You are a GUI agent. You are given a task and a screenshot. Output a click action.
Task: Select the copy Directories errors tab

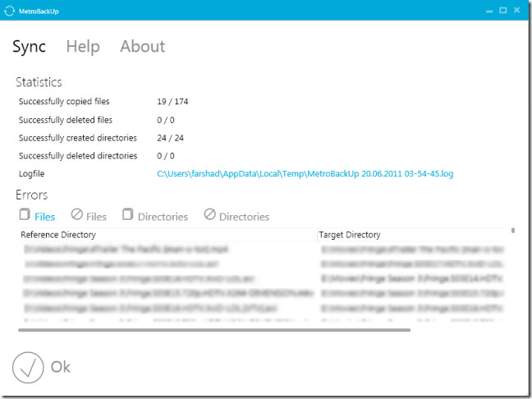point(154,216)
